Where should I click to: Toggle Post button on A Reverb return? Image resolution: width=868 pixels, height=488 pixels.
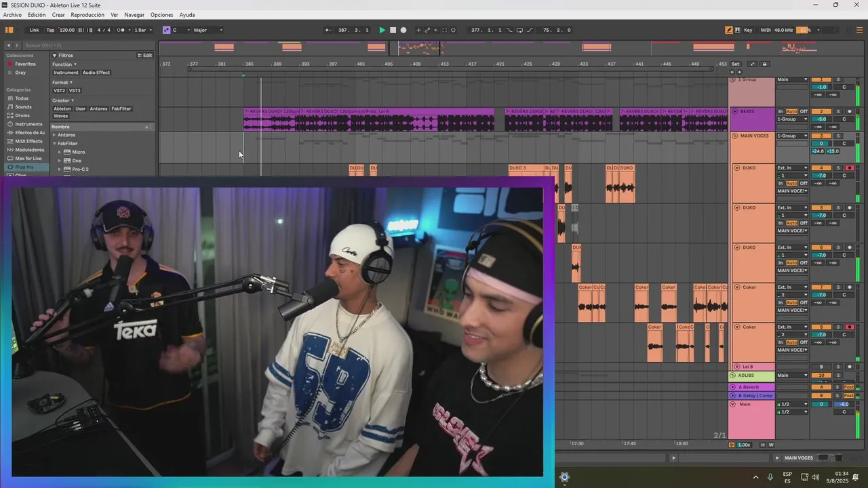(849, 387)
